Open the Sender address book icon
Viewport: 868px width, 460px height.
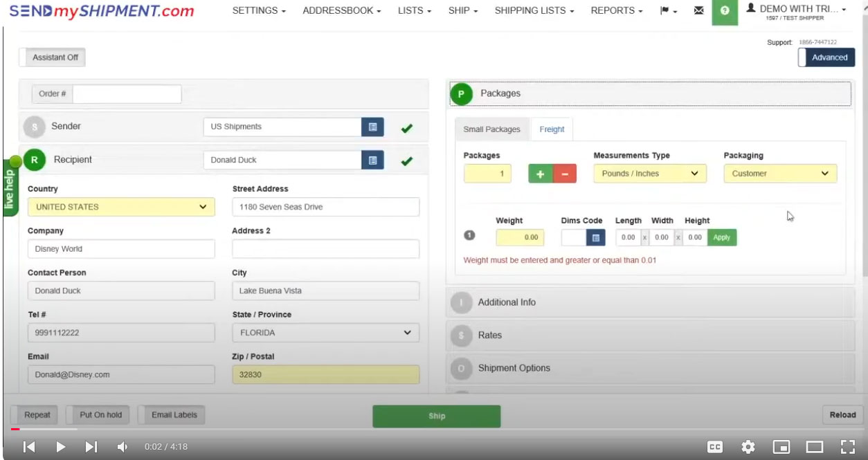372,127
